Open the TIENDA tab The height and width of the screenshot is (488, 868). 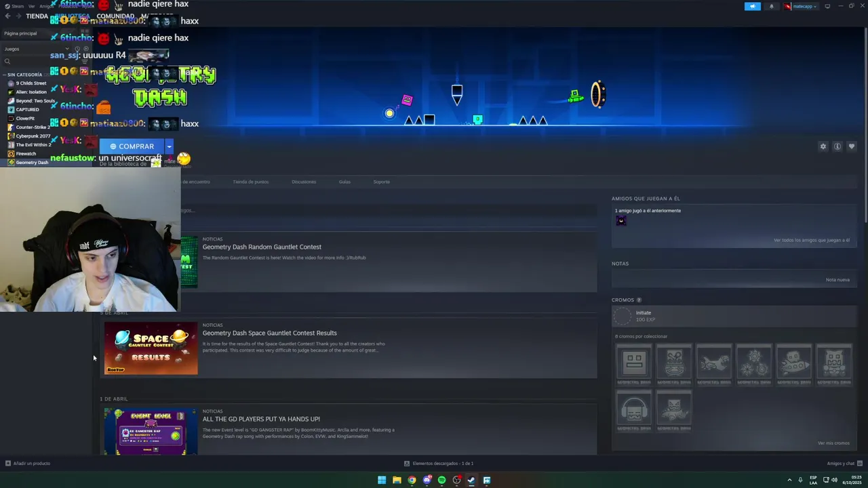[x=37, y=16]
